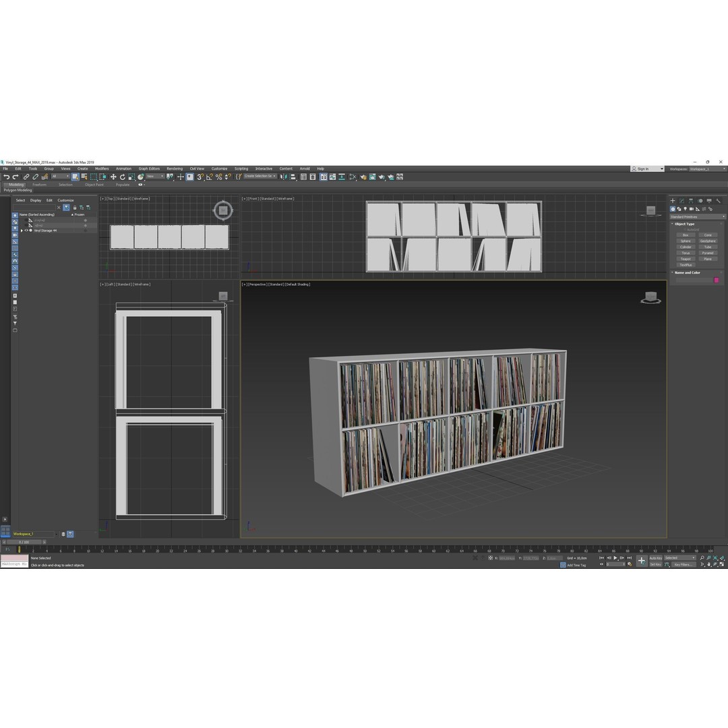Select Shapes category in Create panel
728x728 pixels.
coord(679,210)
